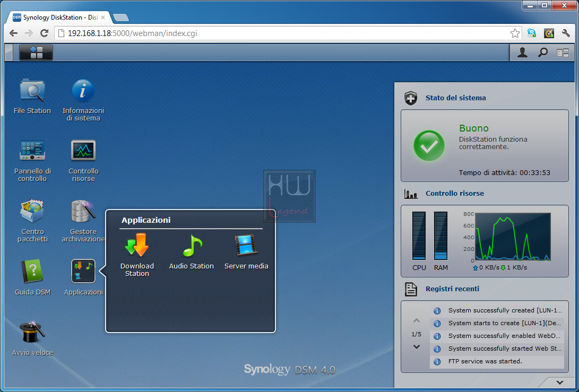This screenshot has width=579, height=392.
Task: Click the left edge taskbar toggle
Action: (9, 53)
